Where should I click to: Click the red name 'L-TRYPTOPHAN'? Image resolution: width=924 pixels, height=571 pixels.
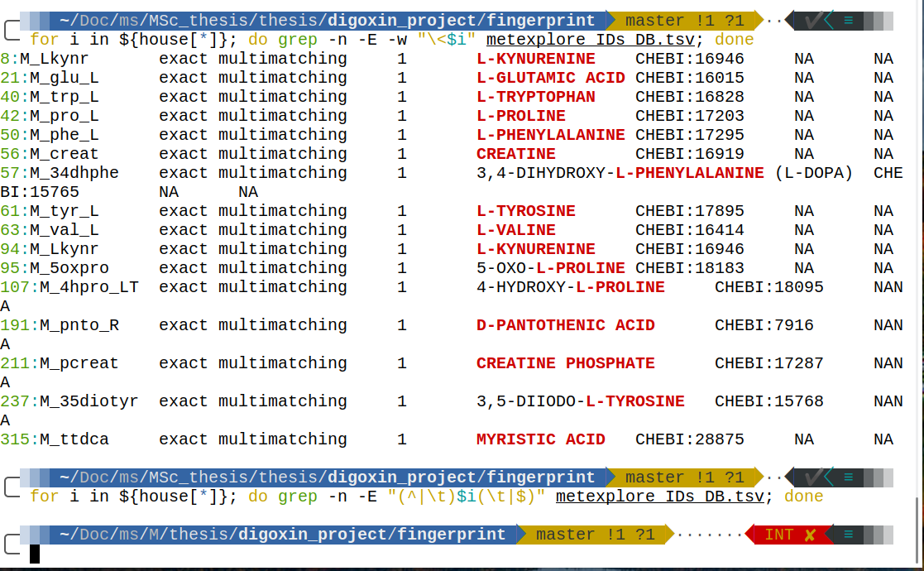coord(536,97)
